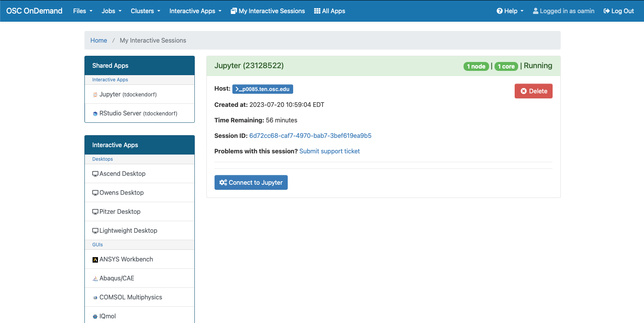Go to My Interactive Sessions in navbar
Screen dimensions: 644x323
pos(268,11)
